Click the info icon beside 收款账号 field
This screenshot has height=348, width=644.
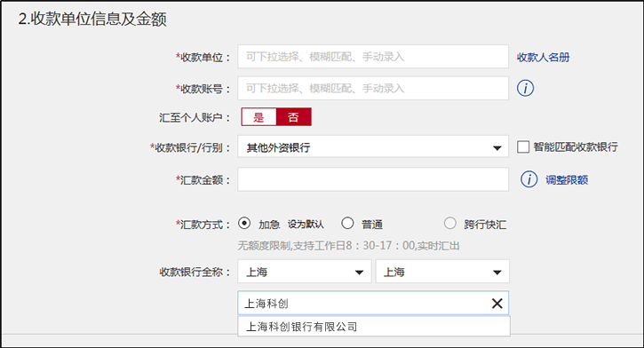tap(525, 88)
